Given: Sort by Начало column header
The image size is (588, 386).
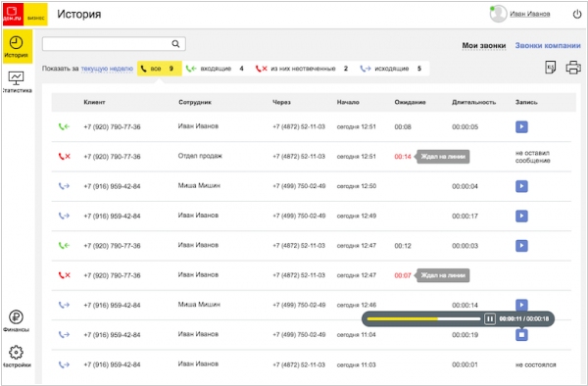Looking at the screenshot, I should tap(348, 102).
